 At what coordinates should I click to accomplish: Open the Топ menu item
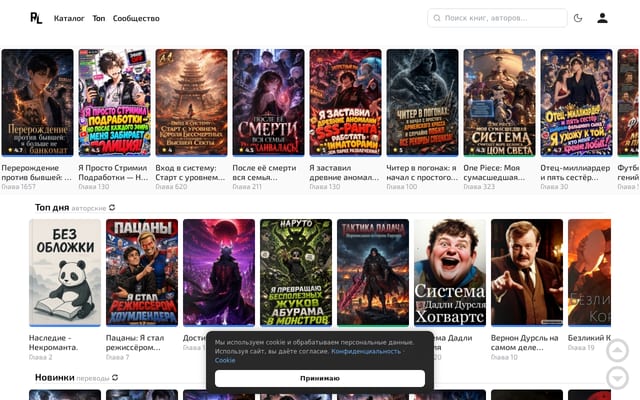coord(98,18)
